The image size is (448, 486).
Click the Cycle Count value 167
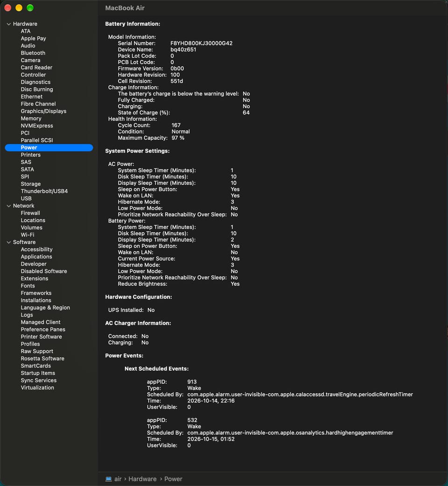tap(176, 125)
